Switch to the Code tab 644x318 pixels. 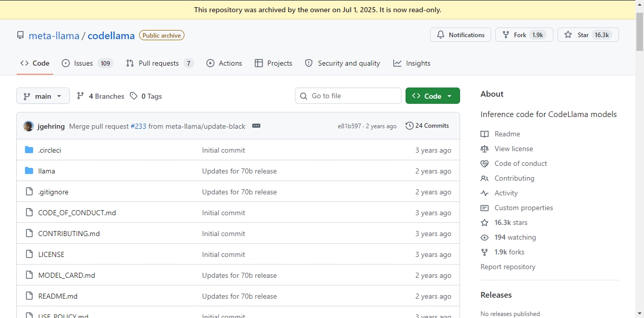click(35, 63)
